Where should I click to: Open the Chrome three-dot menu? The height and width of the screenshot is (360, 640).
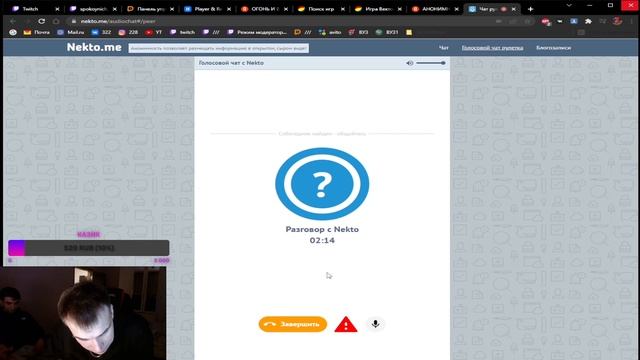coord(631,21)
